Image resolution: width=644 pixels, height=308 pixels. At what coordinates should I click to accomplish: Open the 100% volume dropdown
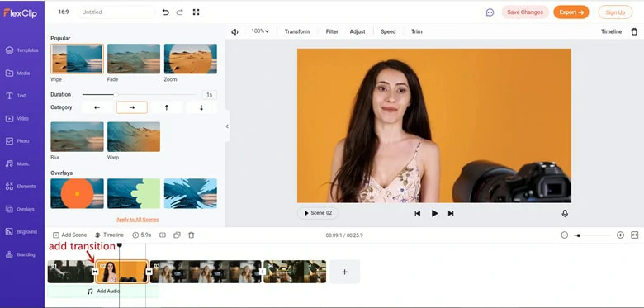[x=260, y=31]
